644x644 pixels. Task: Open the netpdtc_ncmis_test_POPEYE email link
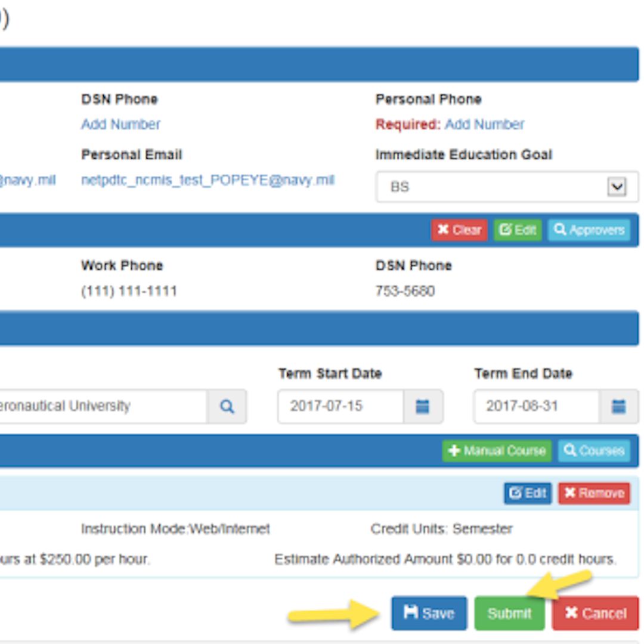click(x=208, y=180)
